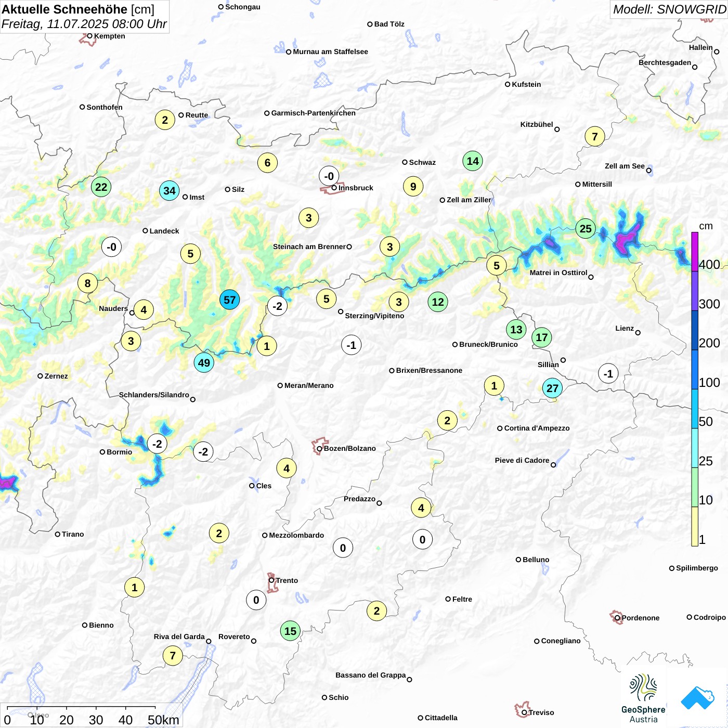Select the 57 cm snow depth marker
The image size is (728, 728).
229,300
